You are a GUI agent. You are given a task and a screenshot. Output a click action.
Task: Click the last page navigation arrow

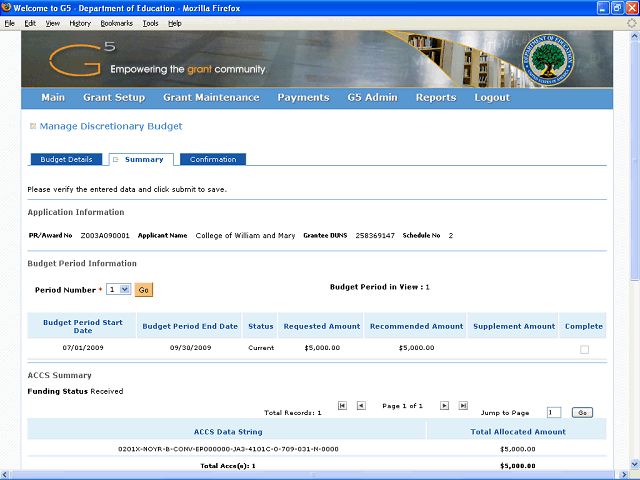(463, 406)
